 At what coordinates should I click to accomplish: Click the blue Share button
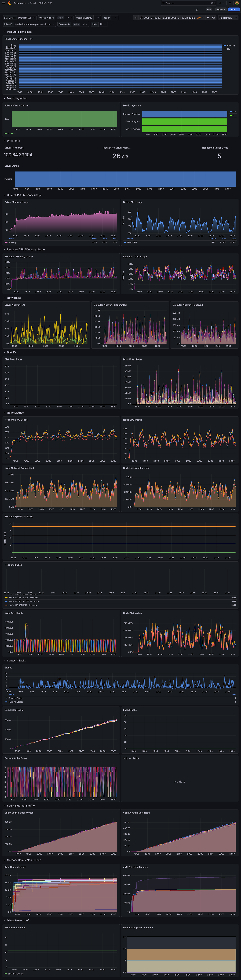click(x=232, y=10)
